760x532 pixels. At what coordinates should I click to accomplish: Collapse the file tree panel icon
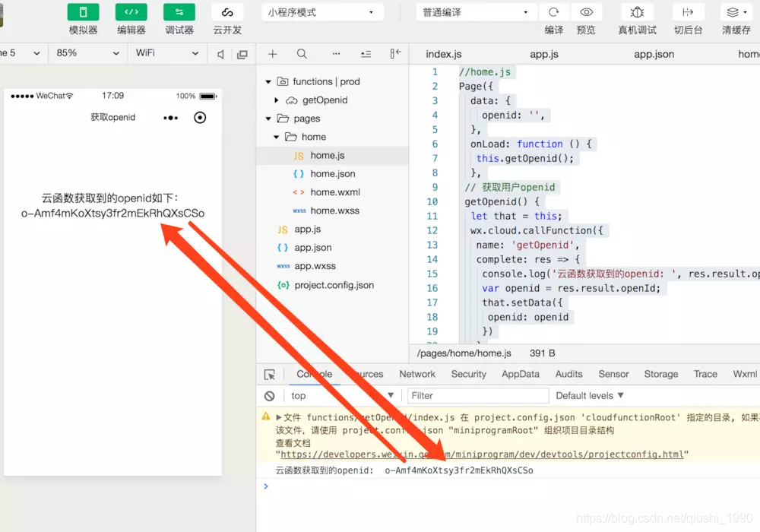click(395, 53)
